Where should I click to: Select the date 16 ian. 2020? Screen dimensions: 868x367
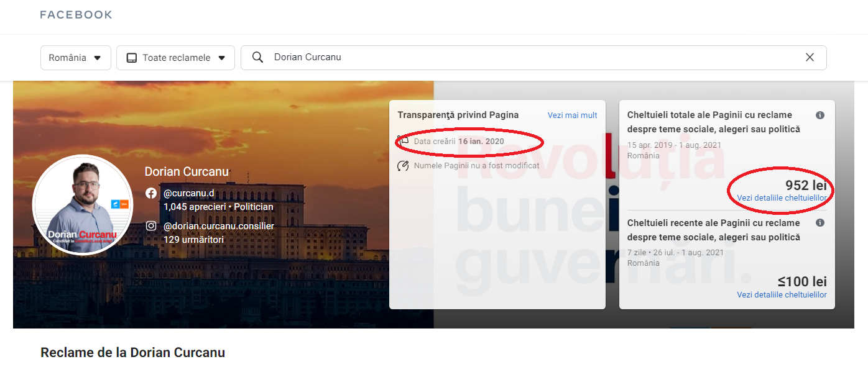[x=481, y=142]
